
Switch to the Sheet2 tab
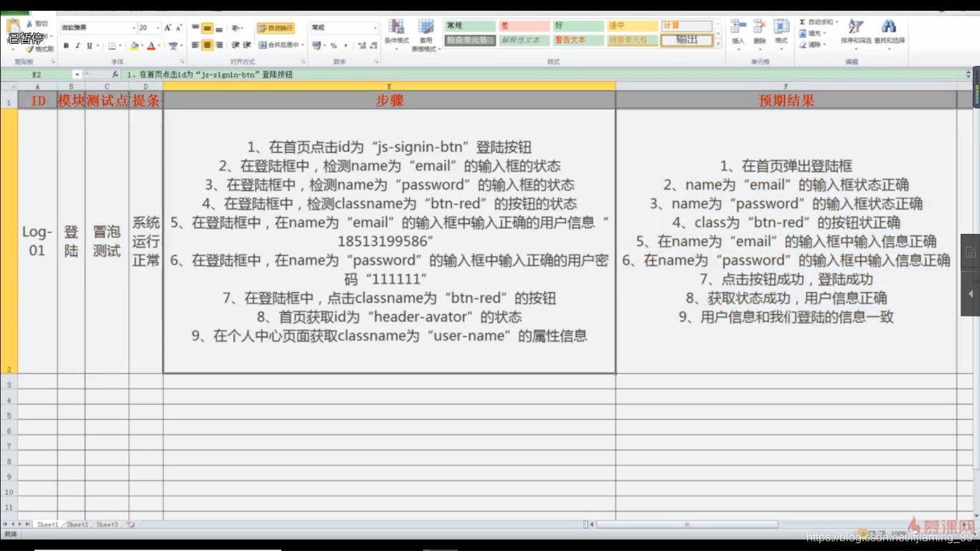[77, 524]
